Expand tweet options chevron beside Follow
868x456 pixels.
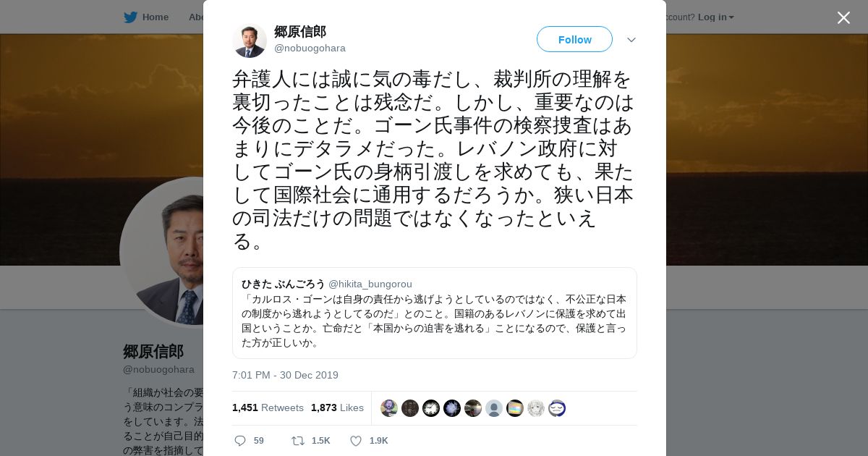tap(631, 40)
